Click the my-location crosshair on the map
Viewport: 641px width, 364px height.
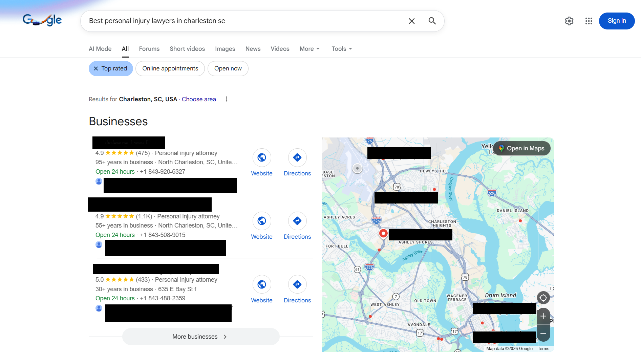click(543, 298)
